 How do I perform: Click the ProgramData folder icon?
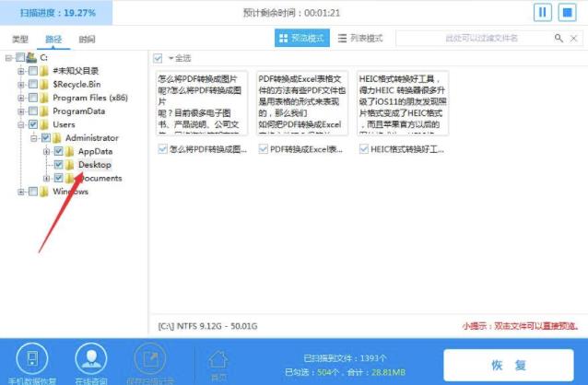point(44,111)
